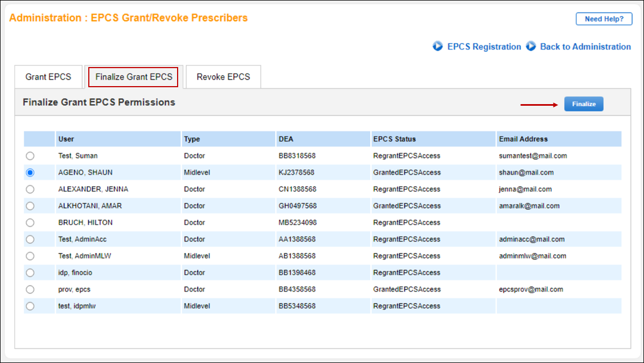This screenshot has height=363, width=644.
Task: Switch to the Grant EPCS tab
Action: tap(48, 77)
